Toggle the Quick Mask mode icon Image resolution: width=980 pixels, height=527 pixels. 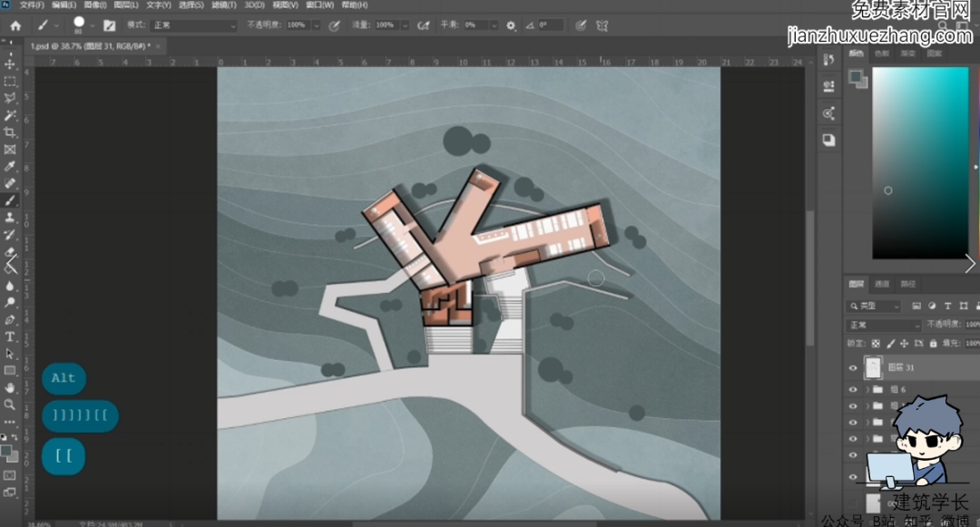(x=10, y=475)
